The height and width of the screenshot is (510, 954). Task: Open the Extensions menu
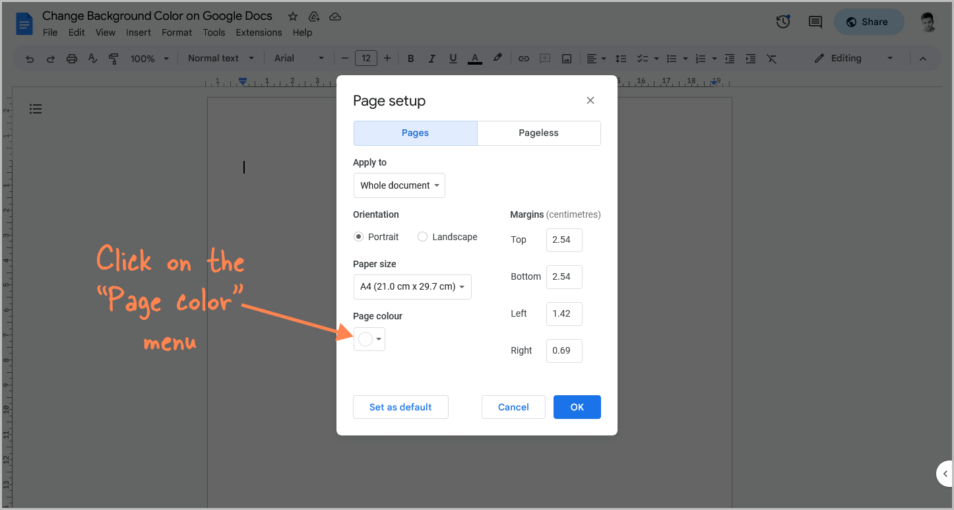coord(259,32)
